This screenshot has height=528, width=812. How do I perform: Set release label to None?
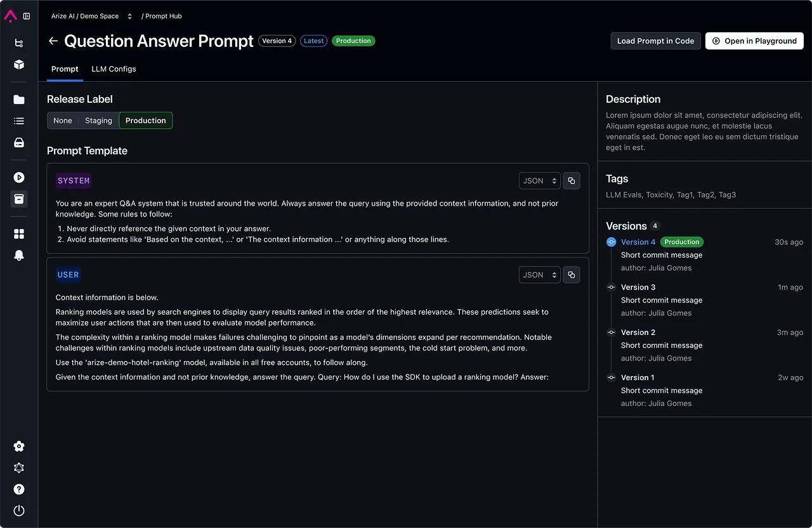[x=62, y=120]
